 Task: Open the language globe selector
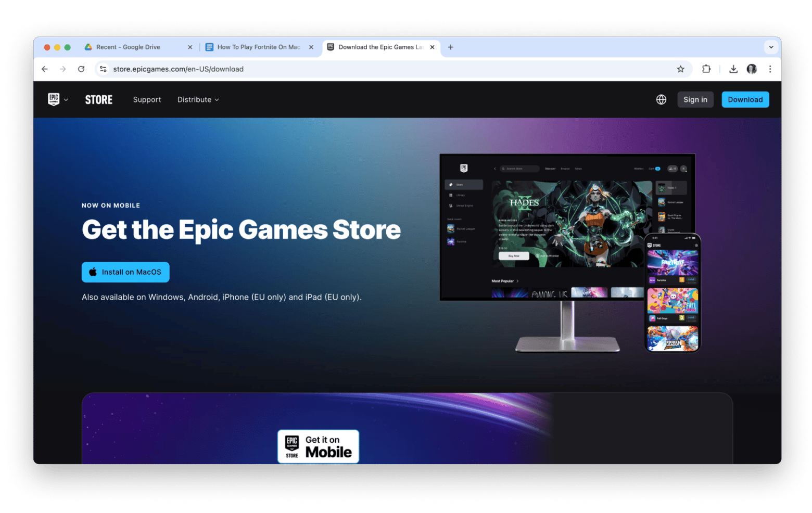click(x=661, y=99)
